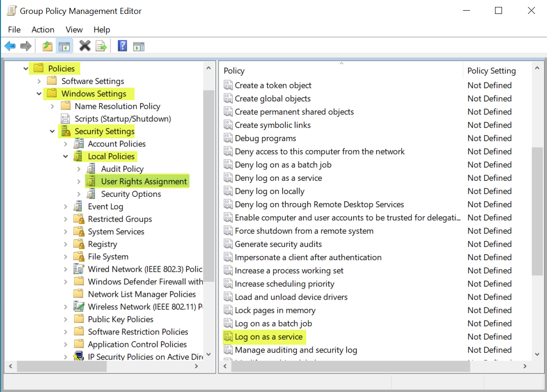This screenshot has width=547, height=392.
Task: Click the Audit Policy node icon
Action: coord(91,169)
